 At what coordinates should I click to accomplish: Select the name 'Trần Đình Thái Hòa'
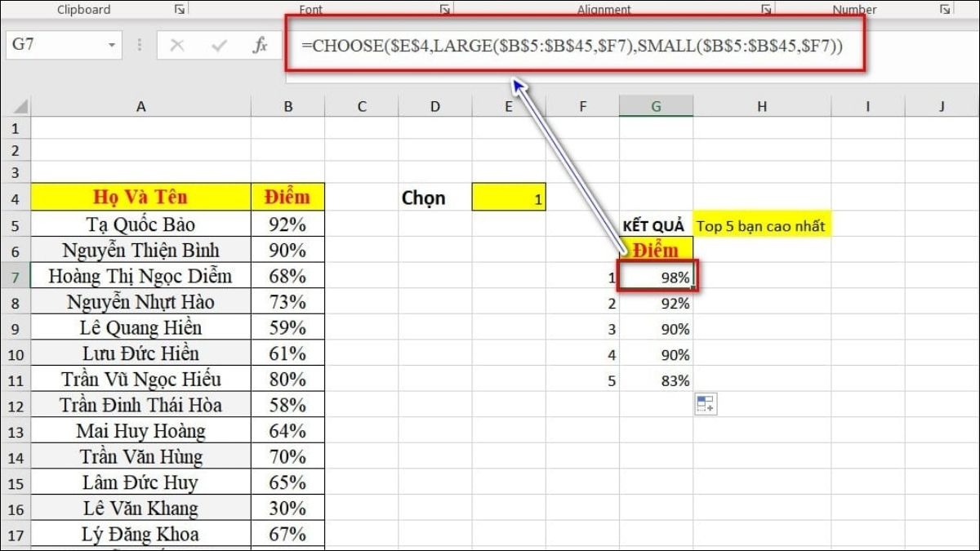click(141, 406)
